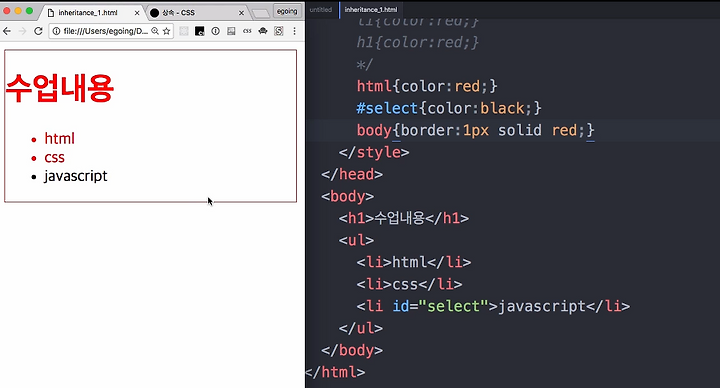
Task: Click the closing </style> tag
Action: tap(374, 152)
